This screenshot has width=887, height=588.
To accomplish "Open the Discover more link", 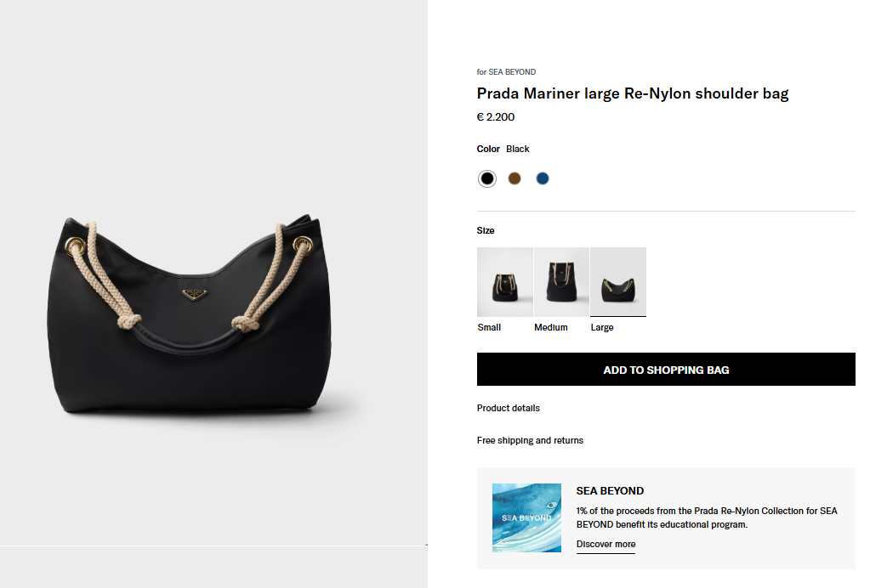I will point(606,544).
